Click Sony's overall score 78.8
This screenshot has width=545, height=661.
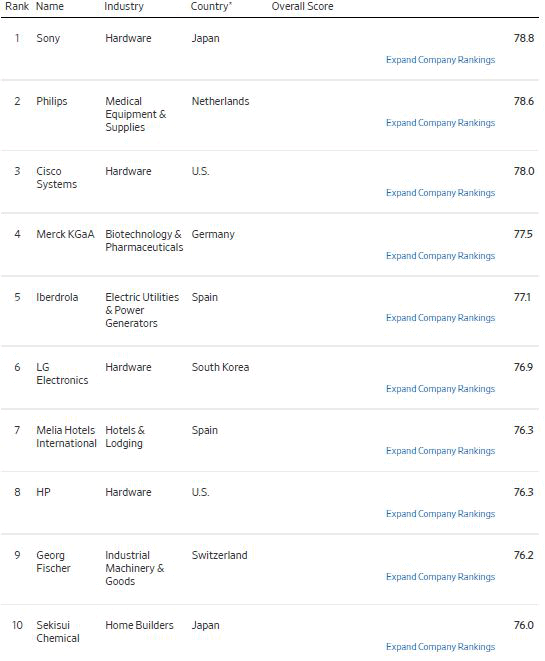[524, 38]
